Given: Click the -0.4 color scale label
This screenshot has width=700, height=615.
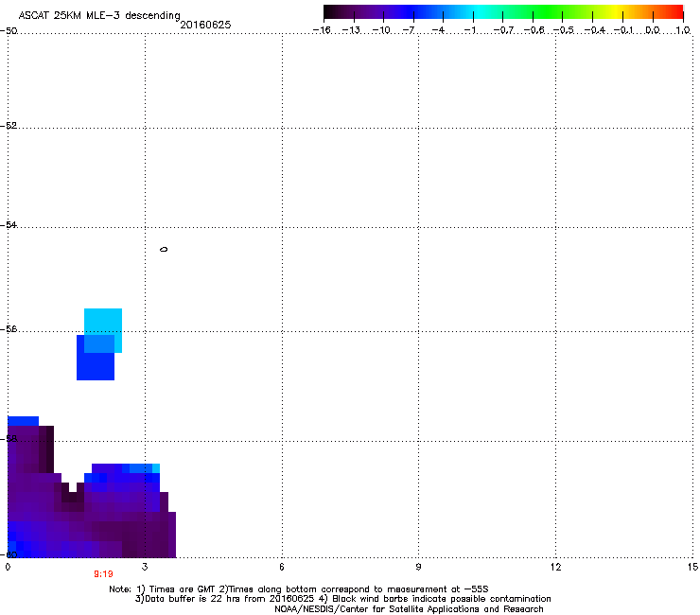Looking at the screenshot, I should pyautogui.click(x=595, y=30).
